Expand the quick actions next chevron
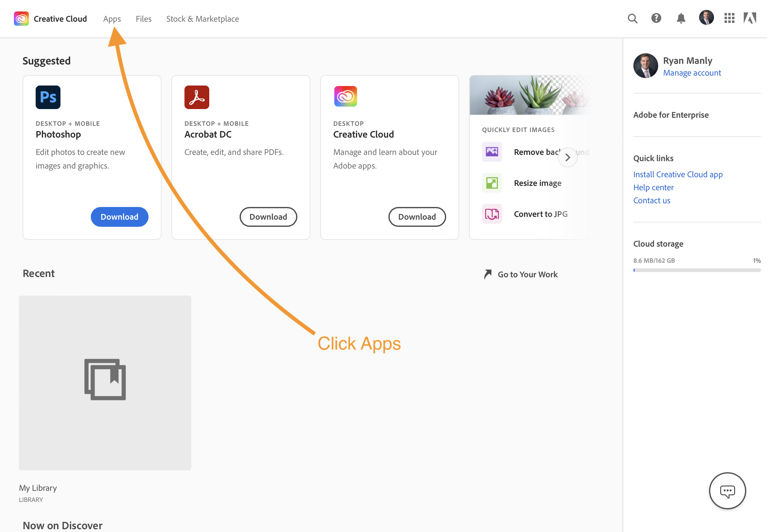Image resolution: width=767 pixels, height=532 pixels. 567,157
